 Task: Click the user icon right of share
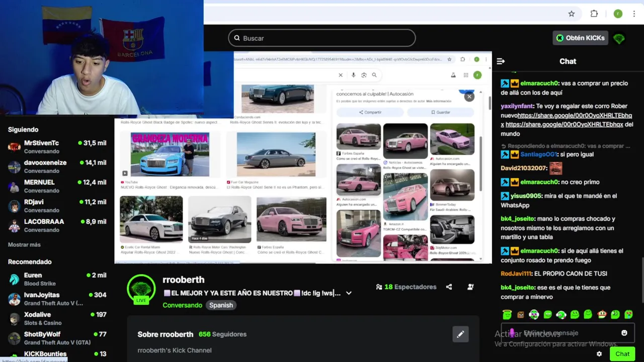(x=470, y=287)
